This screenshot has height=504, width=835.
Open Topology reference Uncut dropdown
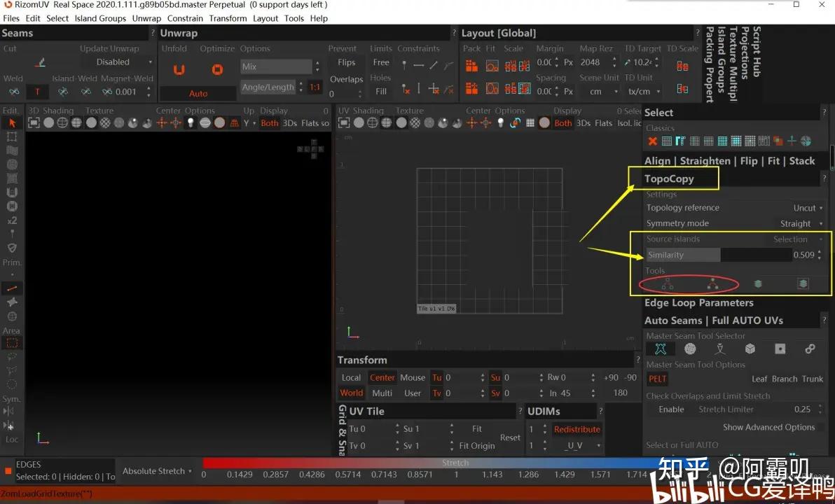[x=808, y=208]
